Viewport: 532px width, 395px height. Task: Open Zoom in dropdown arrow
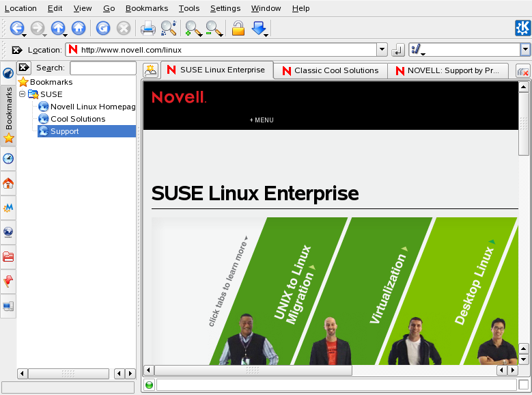pyautogui.click(x=201, y=35)
